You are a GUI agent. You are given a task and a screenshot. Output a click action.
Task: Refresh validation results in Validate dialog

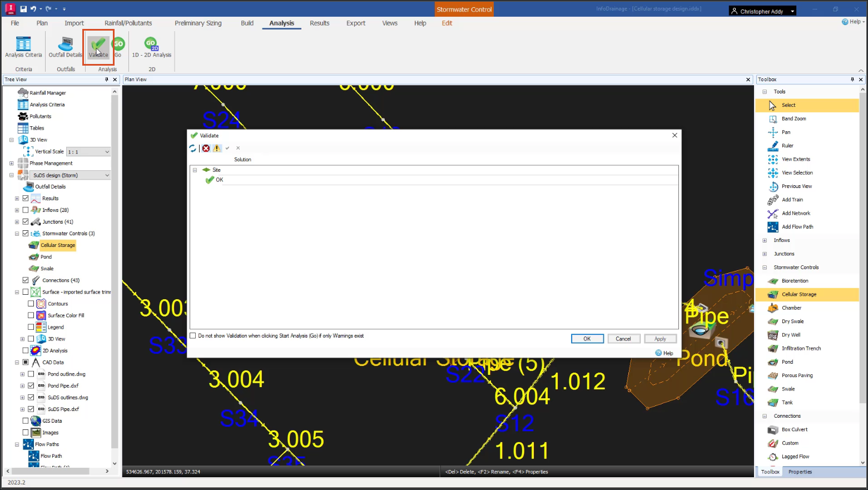coord(193,149)
